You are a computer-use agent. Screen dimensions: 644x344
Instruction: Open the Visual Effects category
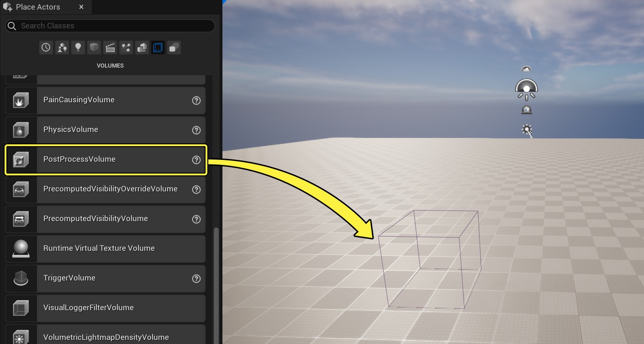(x=126, y=47)
